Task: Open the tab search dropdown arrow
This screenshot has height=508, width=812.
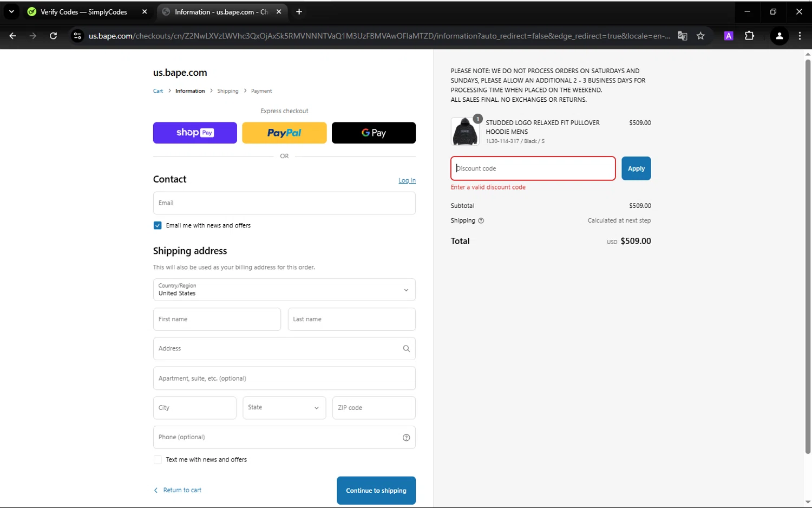Action: (11, 11)
